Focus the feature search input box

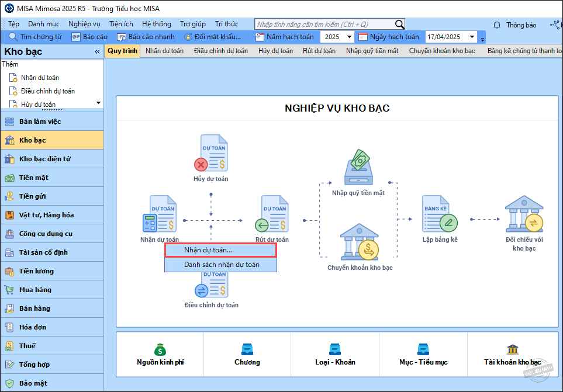[324, 25]
